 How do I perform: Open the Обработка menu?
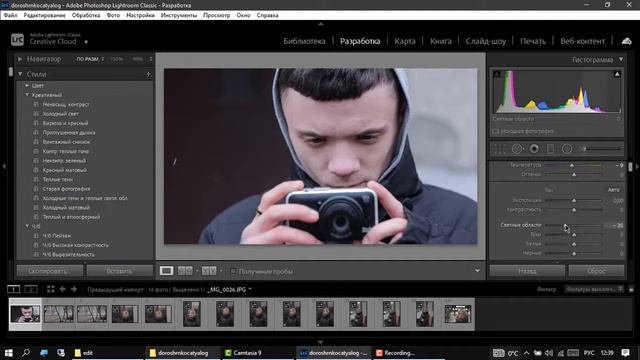[x=86, y=15]
